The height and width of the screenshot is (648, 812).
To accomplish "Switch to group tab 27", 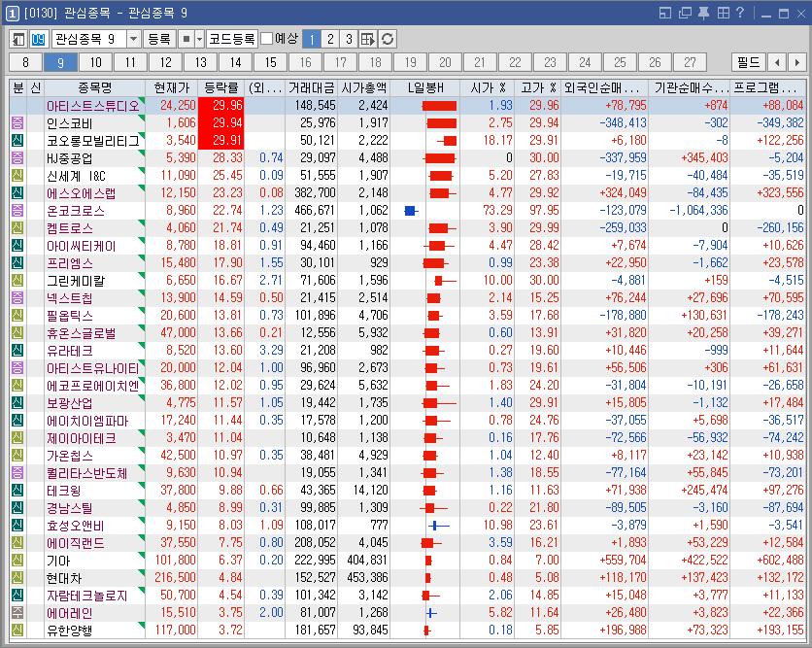I will click(690, 63).
